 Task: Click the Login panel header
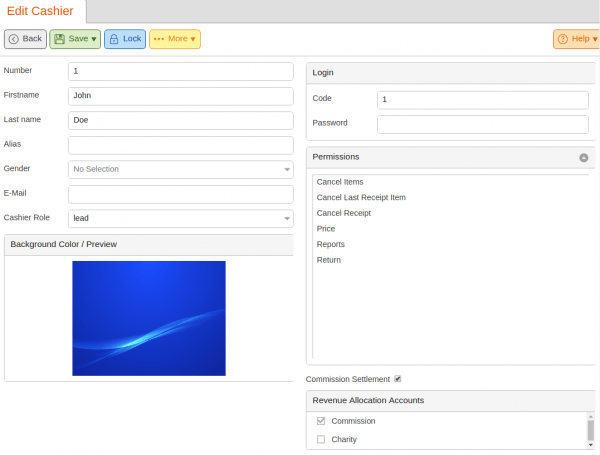(451, 73)
